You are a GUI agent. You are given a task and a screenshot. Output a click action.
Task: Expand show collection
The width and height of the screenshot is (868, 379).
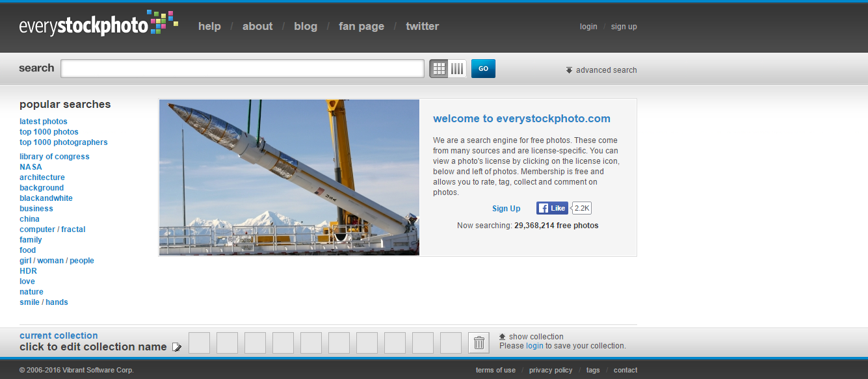pyautogui.click(x=536, y=337)
